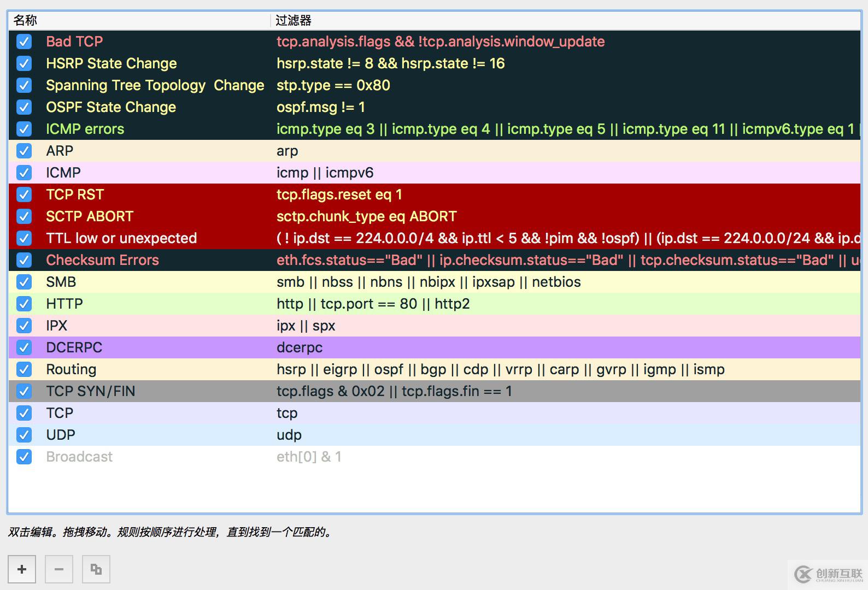The image size is (868, 590).
Task: Disable the SMB rule checkbox
Action: point(24,282)
